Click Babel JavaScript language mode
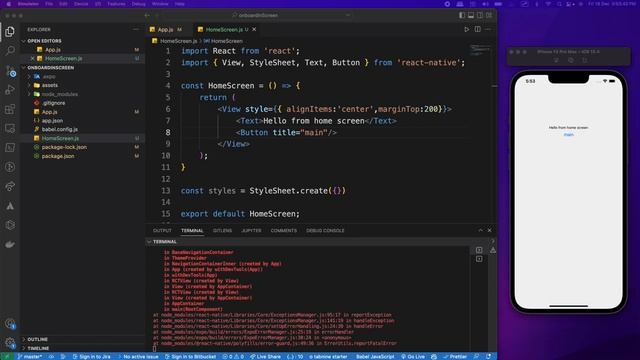The height and width of the screenshot is (360, 640). point(375,357)
